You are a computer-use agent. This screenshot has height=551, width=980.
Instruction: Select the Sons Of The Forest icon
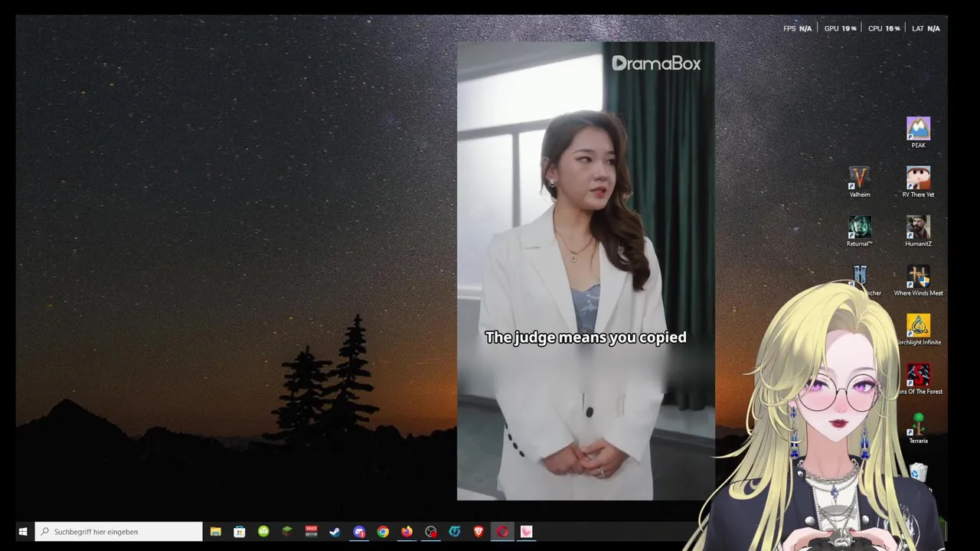[x=918, y=380]
